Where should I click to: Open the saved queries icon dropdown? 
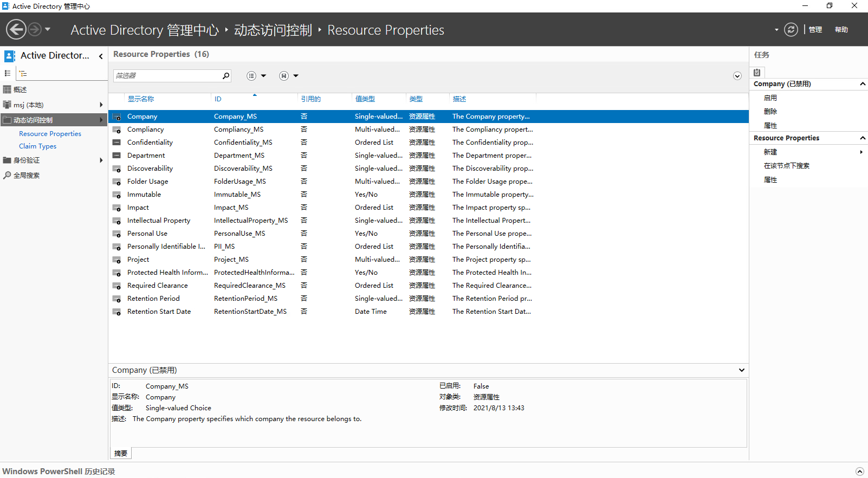(289, 76)
